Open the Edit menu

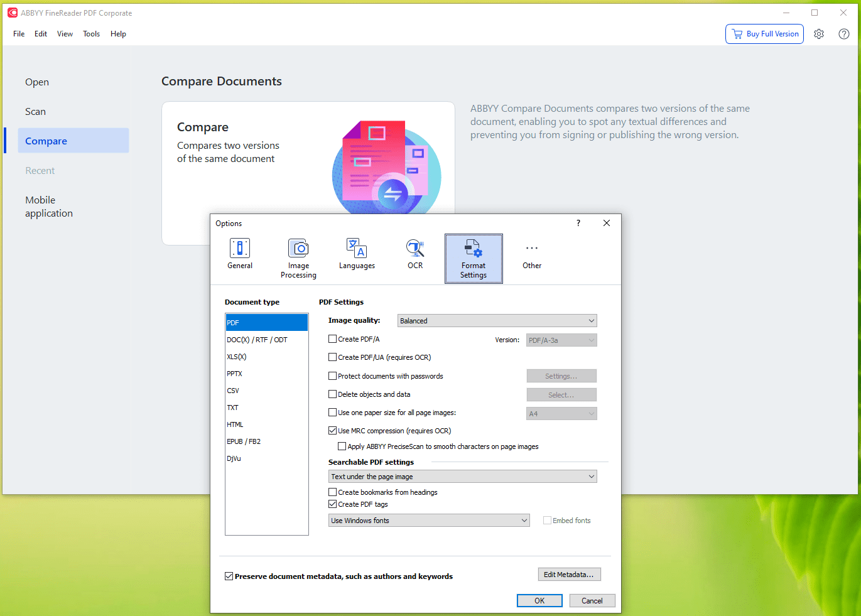[41, 34]
